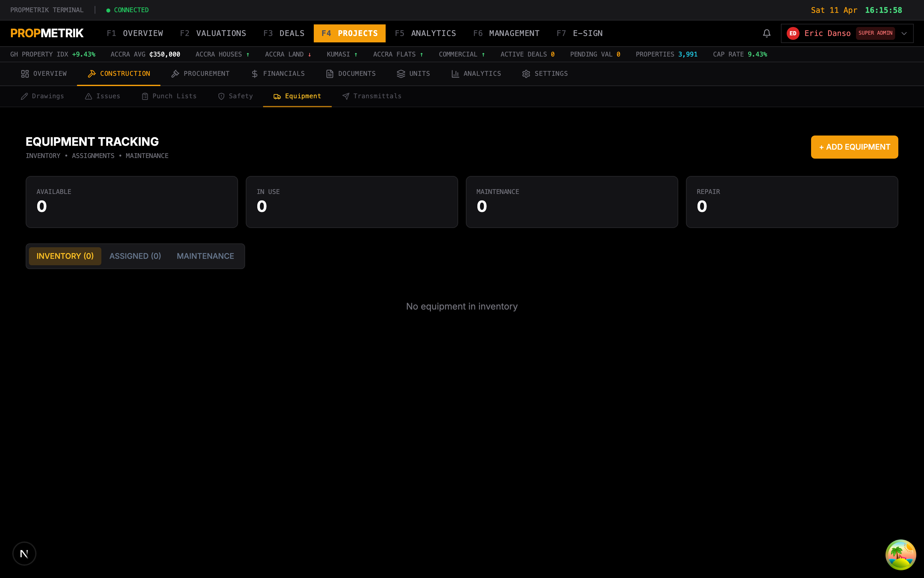Go to F7 E-Sign
Viewport: 924px width, 578px height.
(580, 33)
